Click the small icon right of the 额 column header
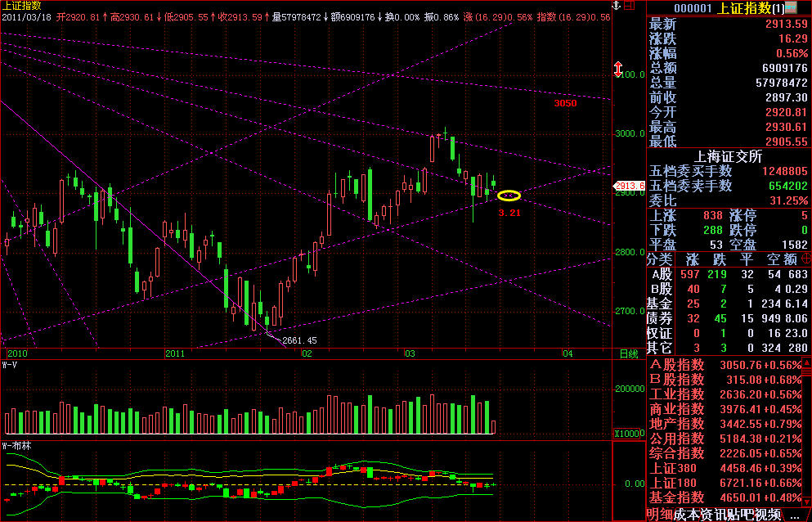This screenshot has width=812, height=522. click(805, 259)
